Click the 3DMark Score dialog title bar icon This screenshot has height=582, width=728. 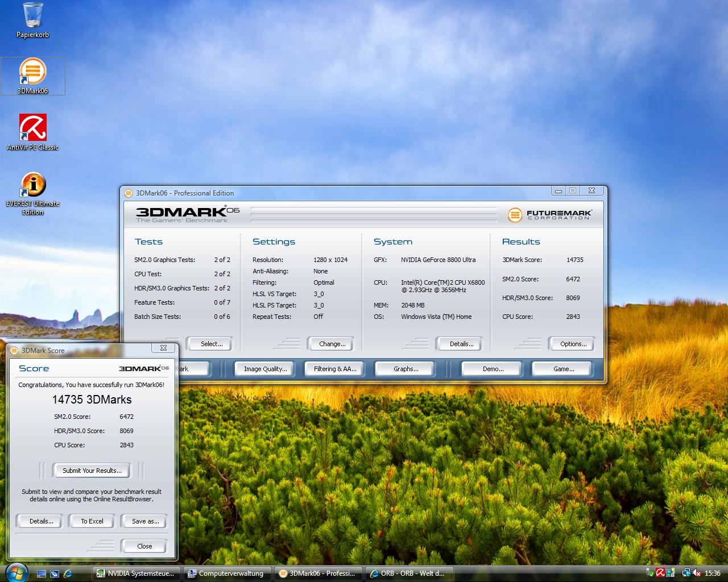click(15, 350)
